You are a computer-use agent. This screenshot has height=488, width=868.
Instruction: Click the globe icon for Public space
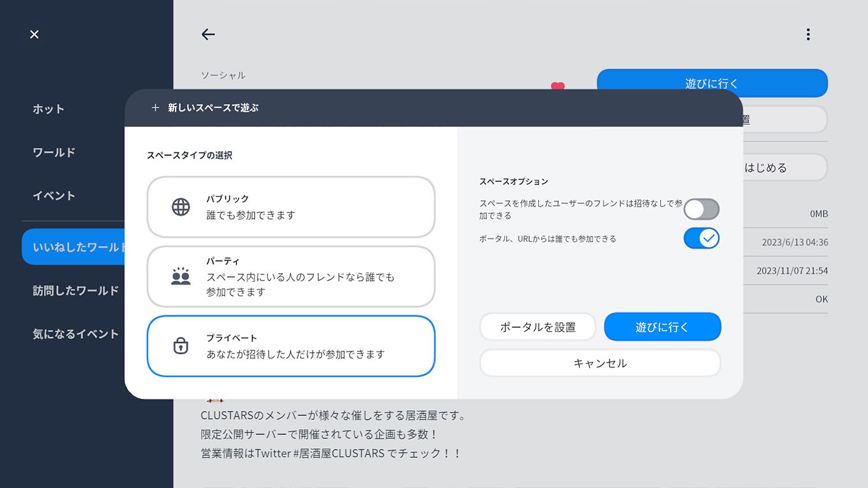(181, 207)
